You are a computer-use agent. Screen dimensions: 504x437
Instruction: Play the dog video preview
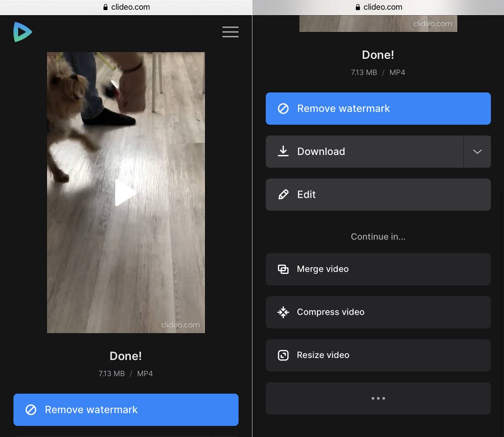[126, 192]
